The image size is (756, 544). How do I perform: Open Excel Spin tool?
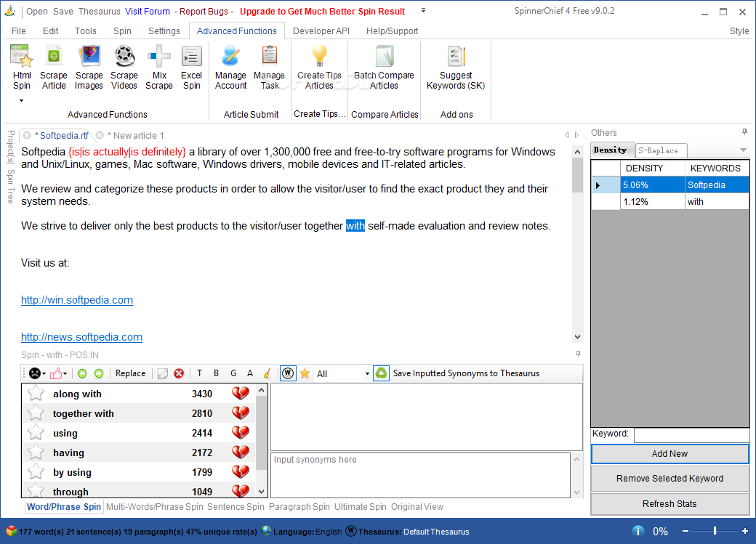click(x=191, y=68)
